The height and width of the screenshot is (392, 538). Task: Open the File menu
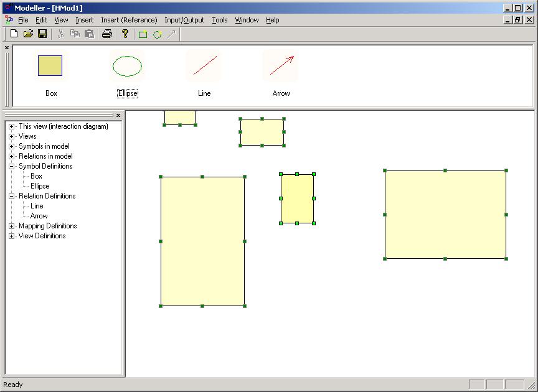[23, 20]
